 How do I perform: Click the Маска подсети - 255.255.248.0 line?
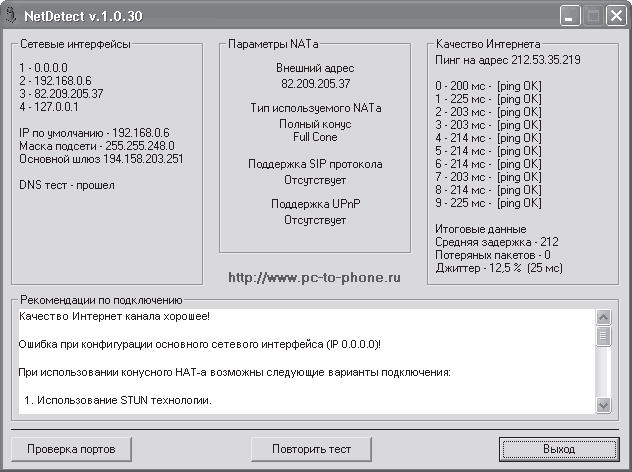point(97,146)
